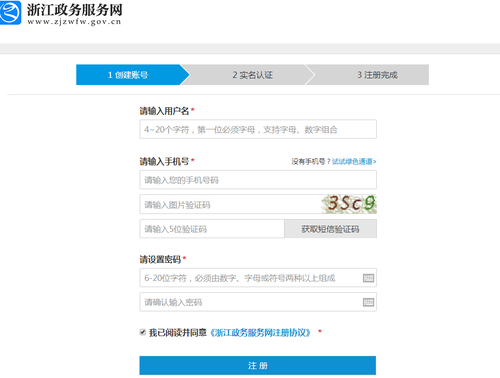Click the 请输入用户名 label
The height and width of the screenshot is (378, 500).
click(164, 111)
